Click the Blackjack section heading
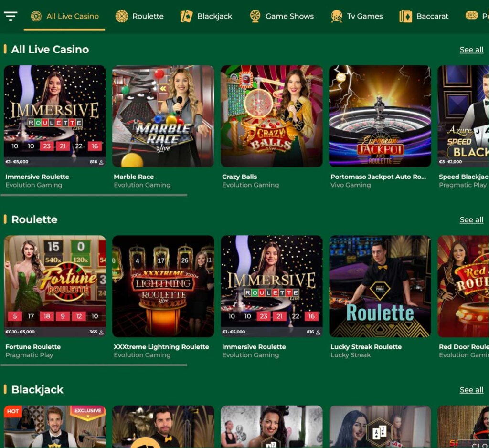The width and height of the screenshot is (489, 448). [x=37, y=390]
